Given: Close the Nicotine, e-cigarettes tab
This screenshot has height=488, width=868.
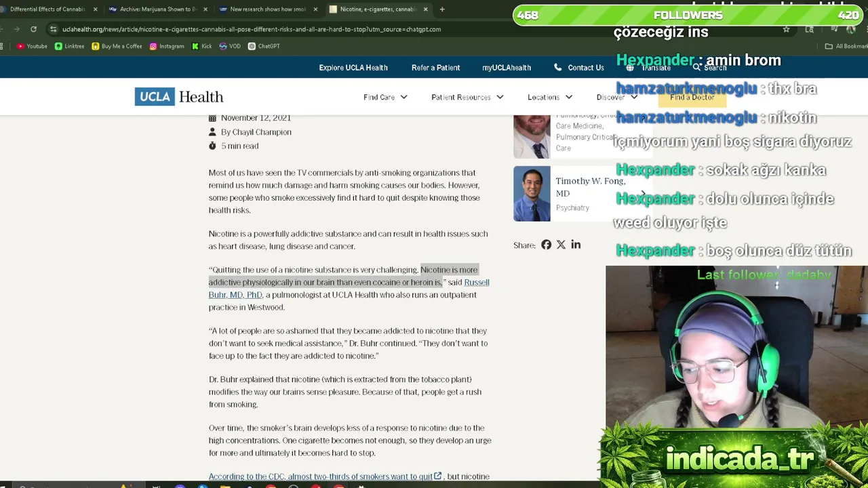Looking at the screenshot, I should click(x=425, y=9).
